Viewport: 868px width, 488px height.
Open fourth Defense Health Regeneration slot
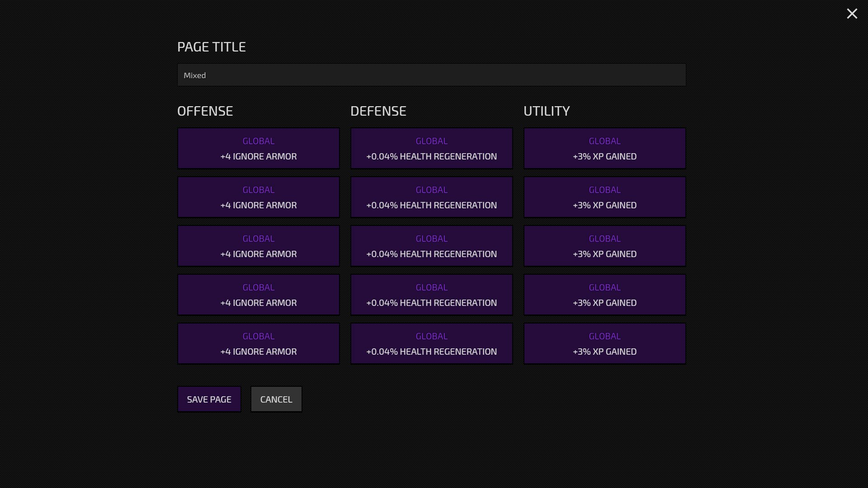(x=431, y=295)
